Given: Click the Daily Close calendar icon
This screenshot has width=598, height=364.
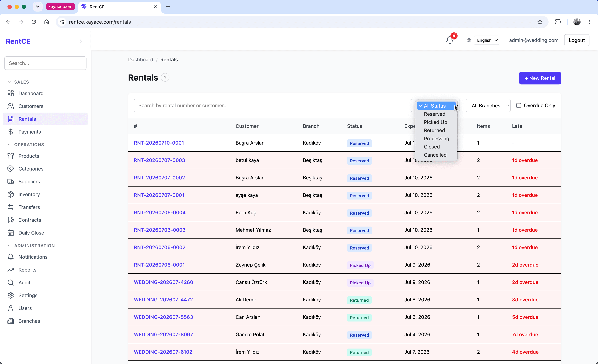Looking at the screenshot, I should (x=11, y=233).
